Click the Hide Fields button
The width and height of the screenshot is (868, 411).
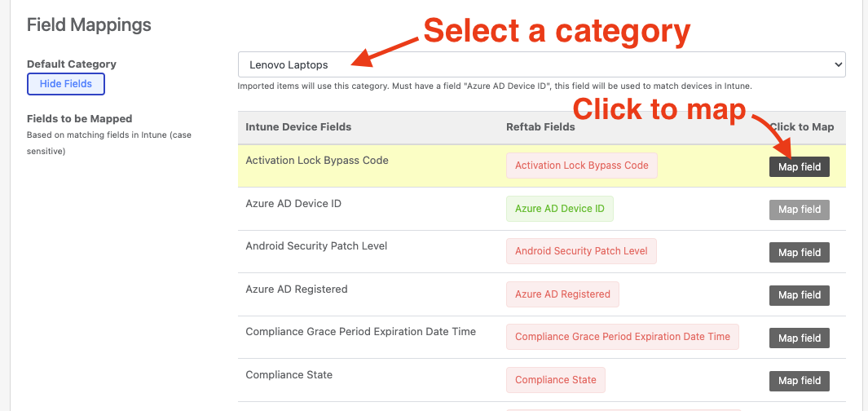pos(66,84)
